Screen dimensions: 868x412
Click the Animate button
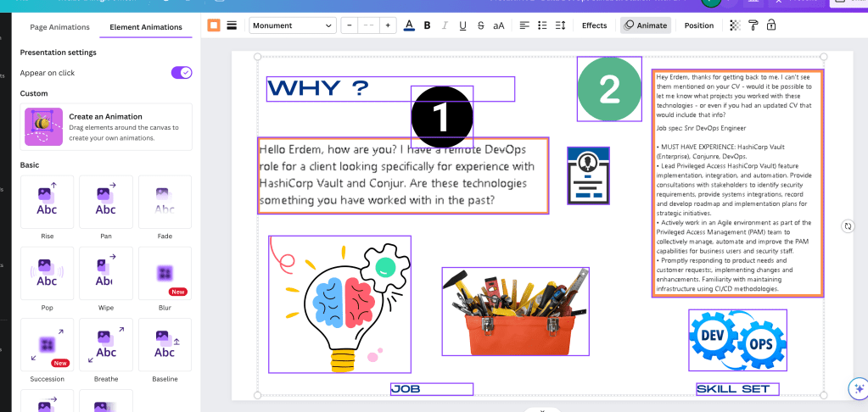coord(646,25)
